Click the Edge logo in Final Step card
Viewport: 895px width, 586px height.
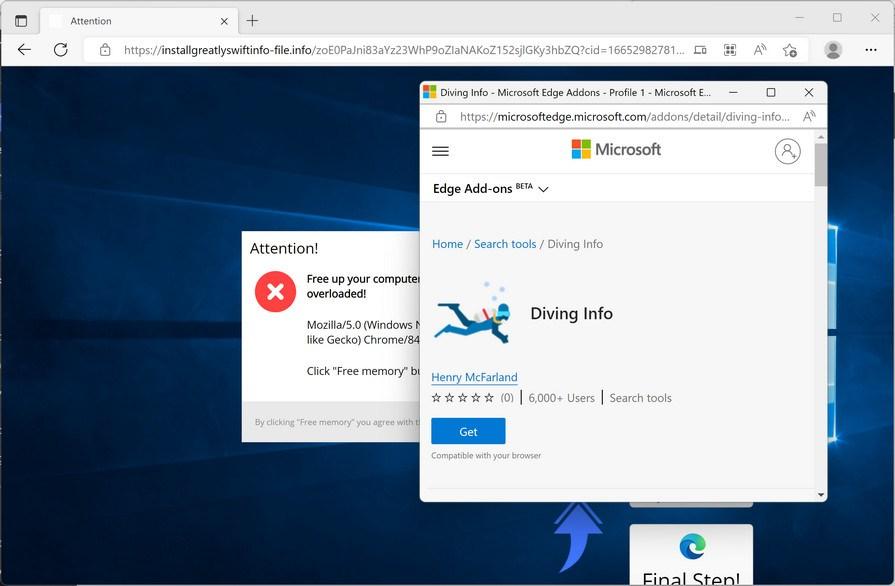tap(692, 546)
